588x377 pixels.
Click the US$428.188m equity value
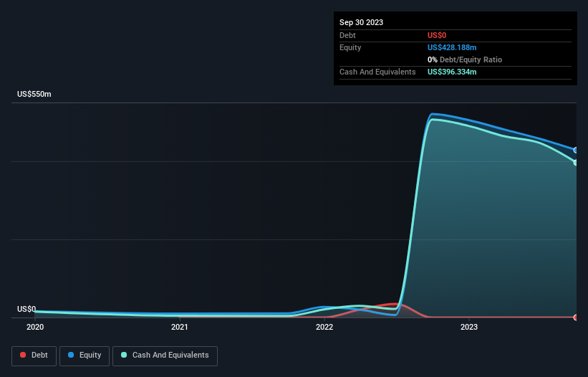point(452,47)
